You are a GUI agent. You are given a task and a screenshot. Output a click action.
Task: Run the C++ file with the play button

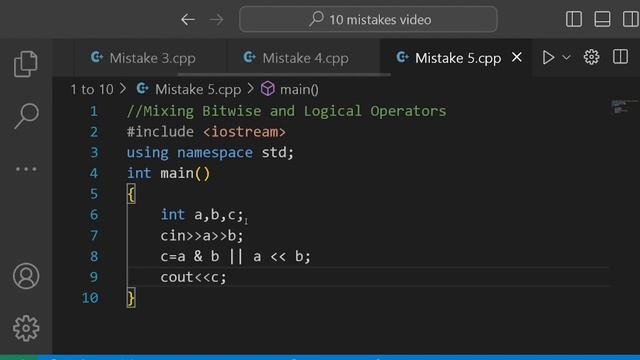pos(548,57)
